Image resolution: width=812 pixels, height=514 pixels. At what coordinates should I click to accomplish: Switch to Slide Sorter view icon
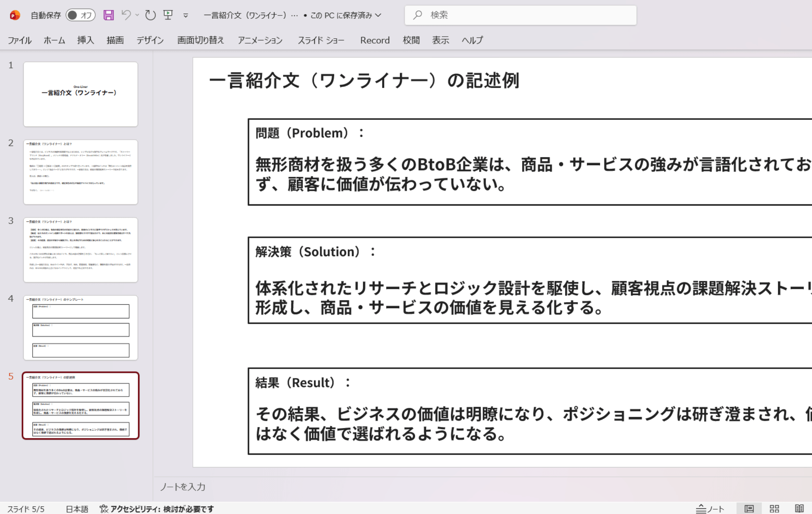click(x=774, y=509)
